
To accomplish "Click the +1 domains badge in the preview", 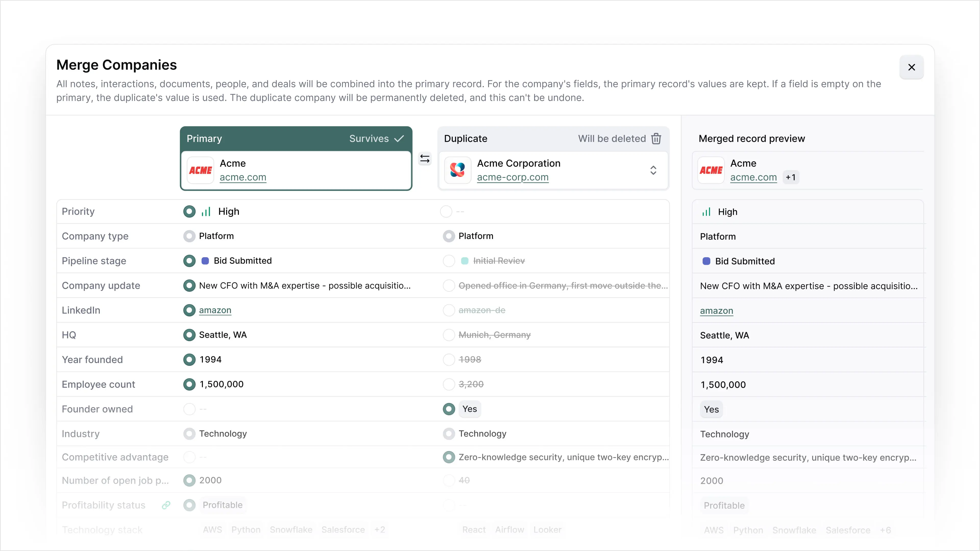I will [791, 177].
